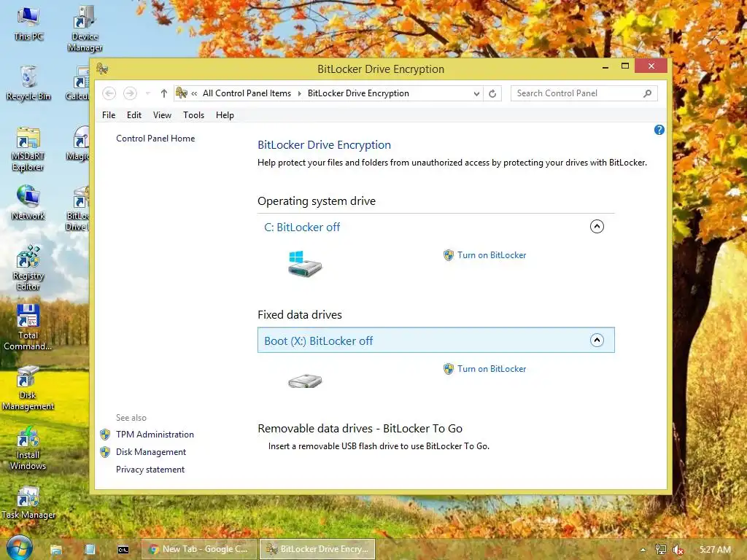The width and height of the screenshot is (747, 560).
Task: Open recent locations dropdown arrow
Action: pyautogui.click(x=147, y=93)
